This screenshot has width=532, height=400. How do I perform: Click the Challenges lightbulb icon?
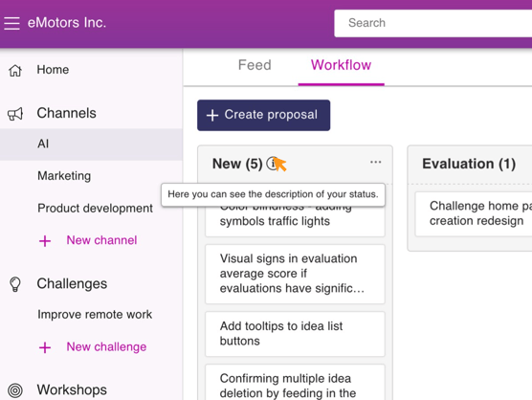(x=15, y=284)
